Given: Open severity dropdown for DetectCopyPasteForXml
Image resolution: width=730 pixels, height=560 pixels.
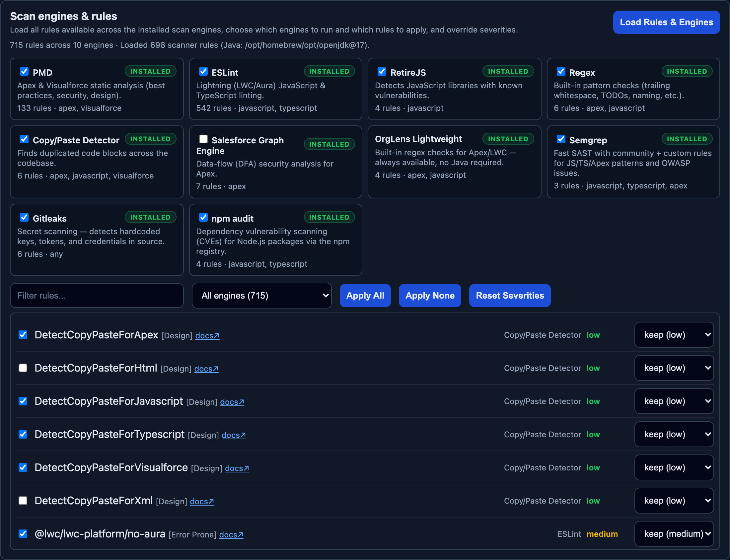Looking at the screenshot, I should [674, 501].
